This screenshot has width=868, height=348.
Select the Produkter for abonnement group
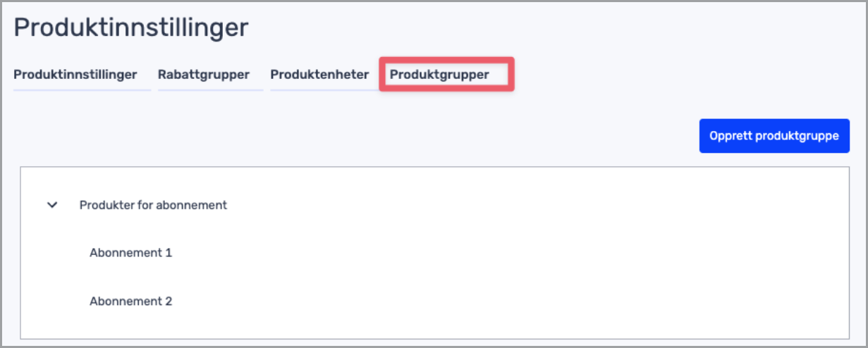point(153,206)
